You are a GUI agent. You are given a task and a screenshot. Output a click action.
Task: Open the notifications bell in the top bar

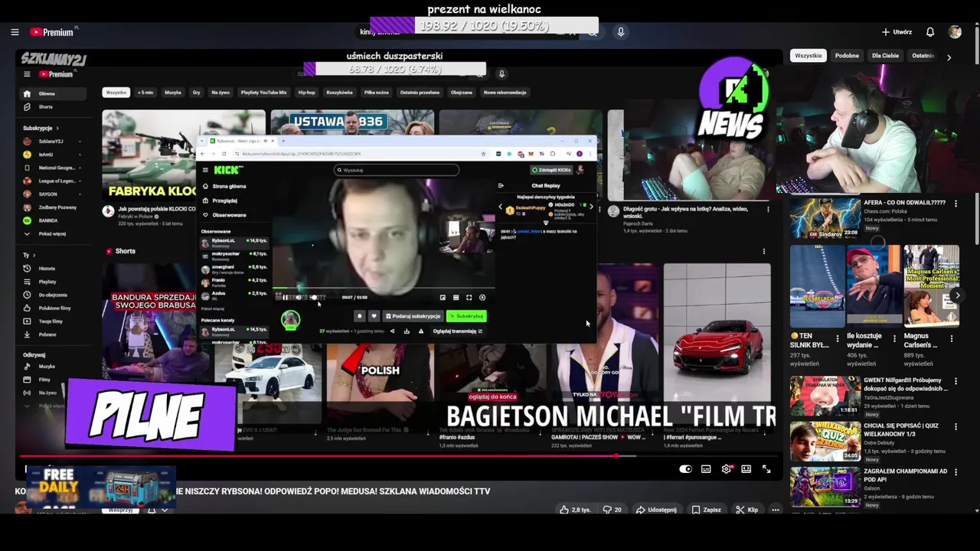[x=930, y=32]
